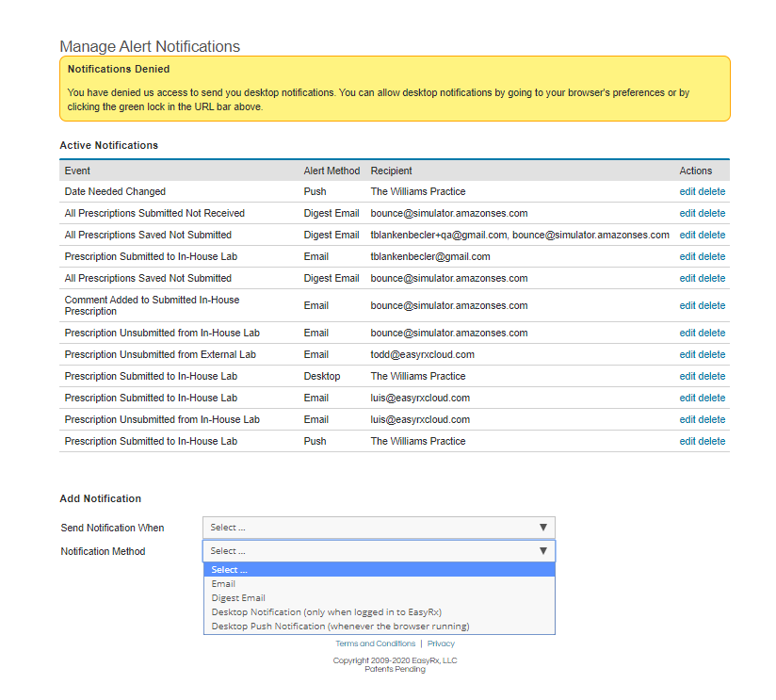Open the Terms and Conditions link
This screenshot has height=700, width=776.
(375, 643)
